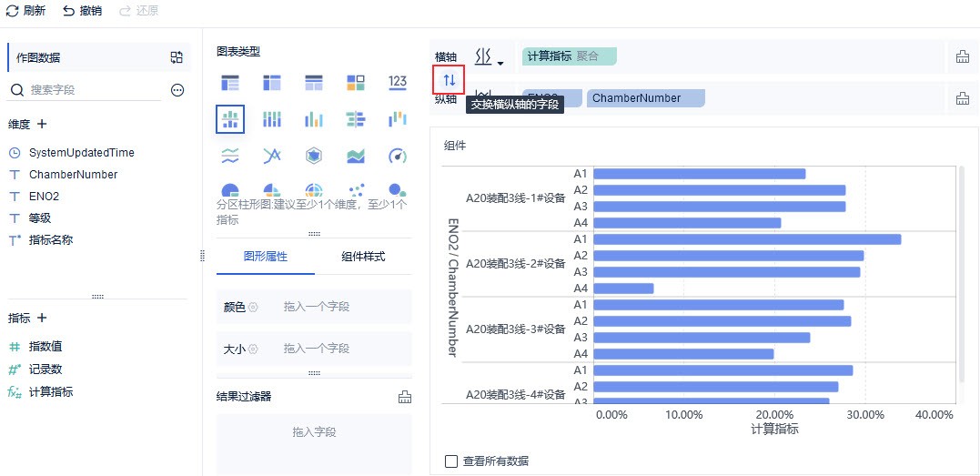Viewport: 980px width, 476px height.
Task: Click the switch dataset icon beside 作图数据
Action: (177, 57)
